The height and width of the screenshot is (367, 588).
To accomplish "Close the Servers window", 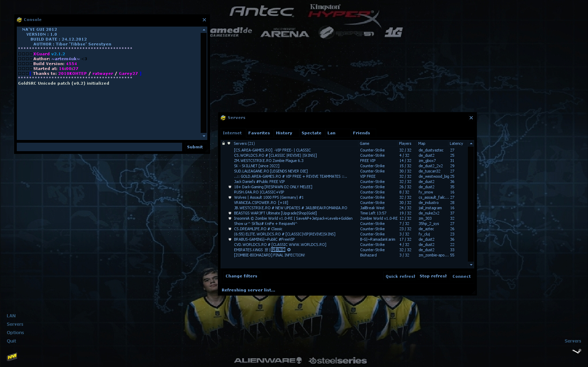I will 471,118.
